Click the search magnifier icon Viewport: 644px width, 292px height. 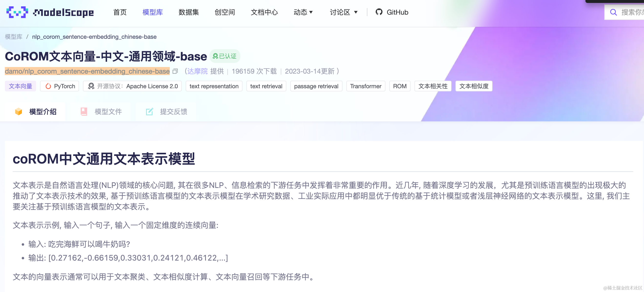[x=613, y=12]
